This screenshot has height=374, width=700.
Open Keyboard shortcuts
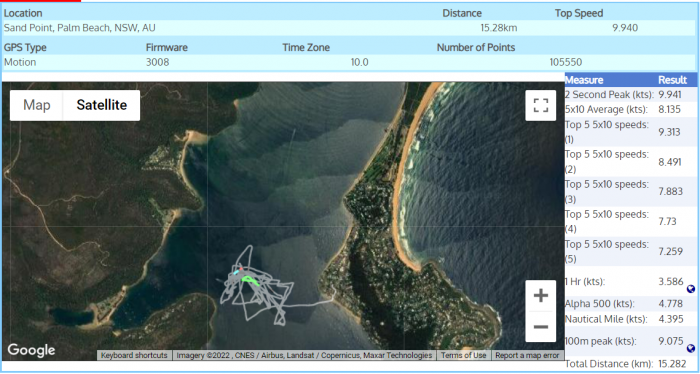[x=134, y=355]
